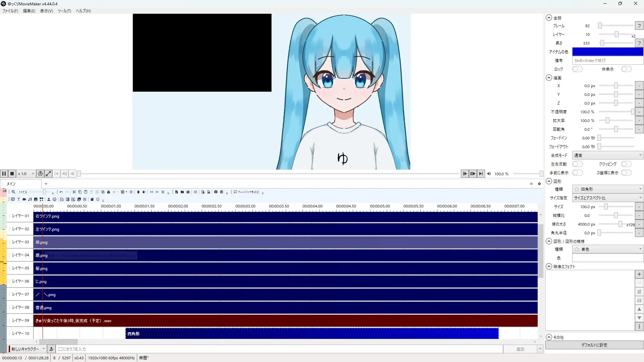This screenshot has width=644, height=362.
Task: Toggle the 非表示 switch
Action: click(626, 69)
